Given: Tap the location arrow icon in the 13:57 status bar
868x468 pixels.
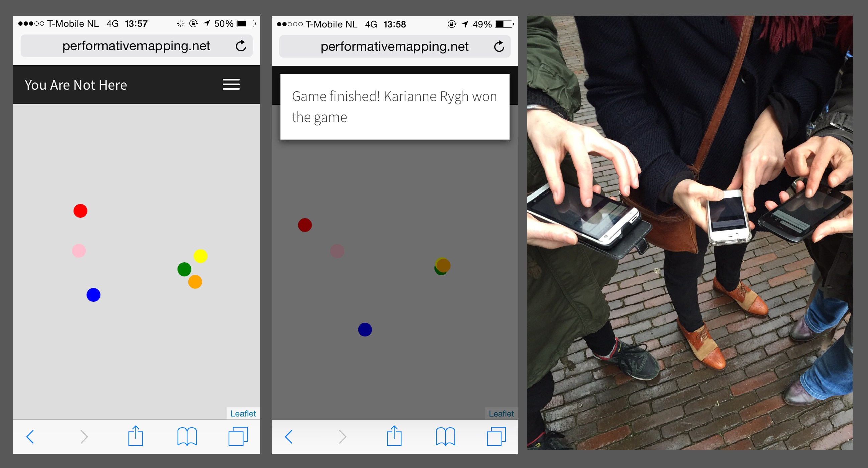Looking at the screenshot, I should (207, 24).
